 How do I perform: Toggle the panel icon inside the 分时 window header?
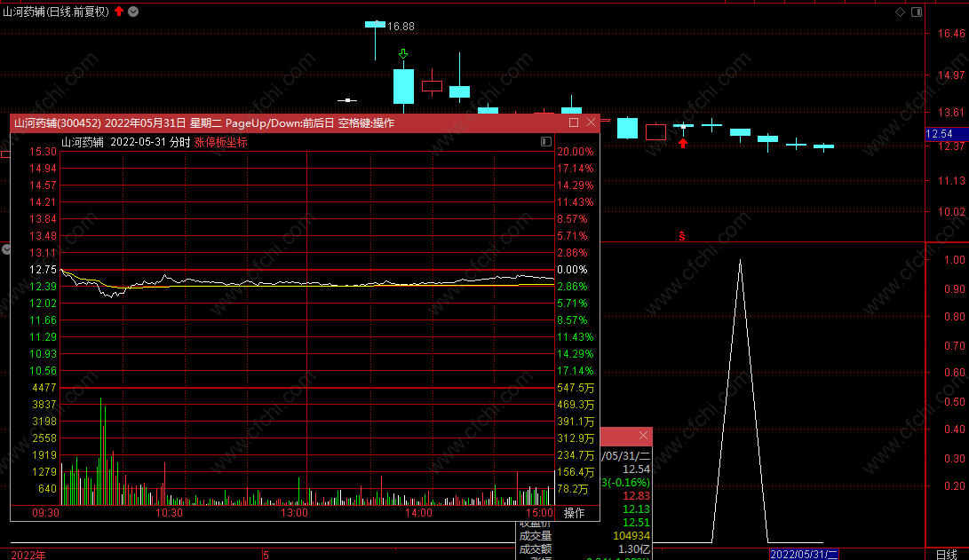point(545,141)
